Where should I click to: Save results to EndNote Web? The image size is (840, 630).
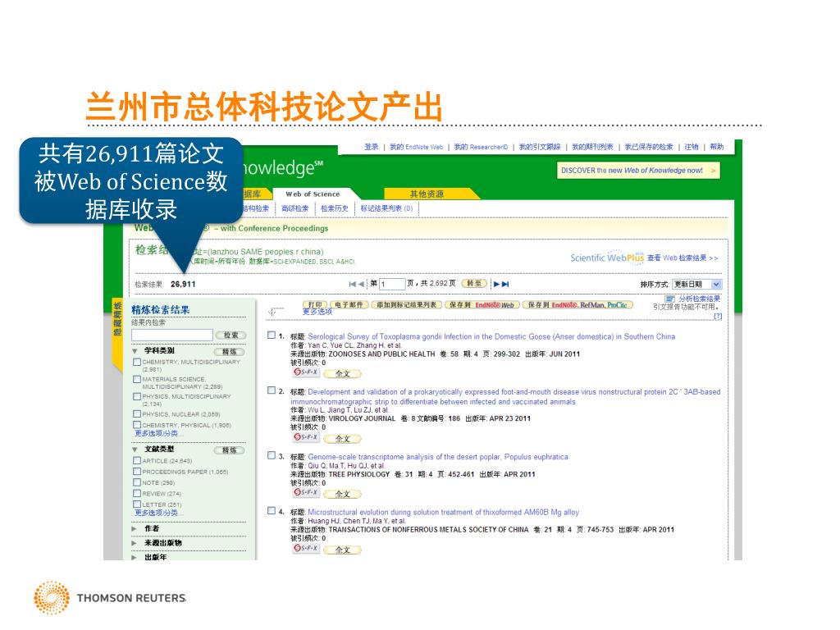(482, 305)
